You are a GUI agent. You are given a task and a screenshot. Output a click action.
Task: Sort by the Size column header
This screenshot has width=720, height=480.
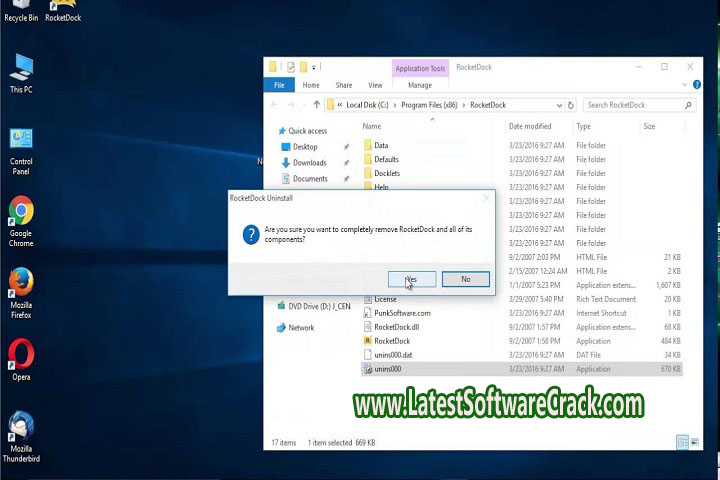point(649,126)
